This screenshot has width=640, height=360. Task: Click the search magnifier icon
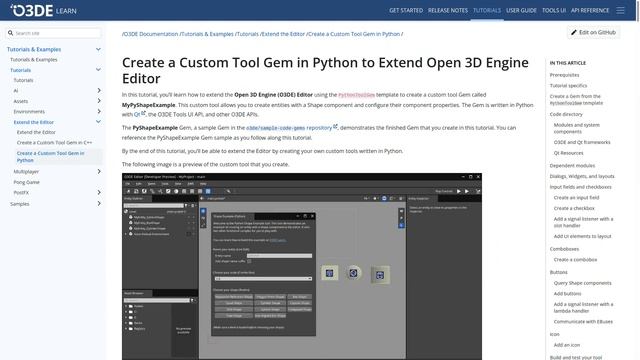coord(11,33)
